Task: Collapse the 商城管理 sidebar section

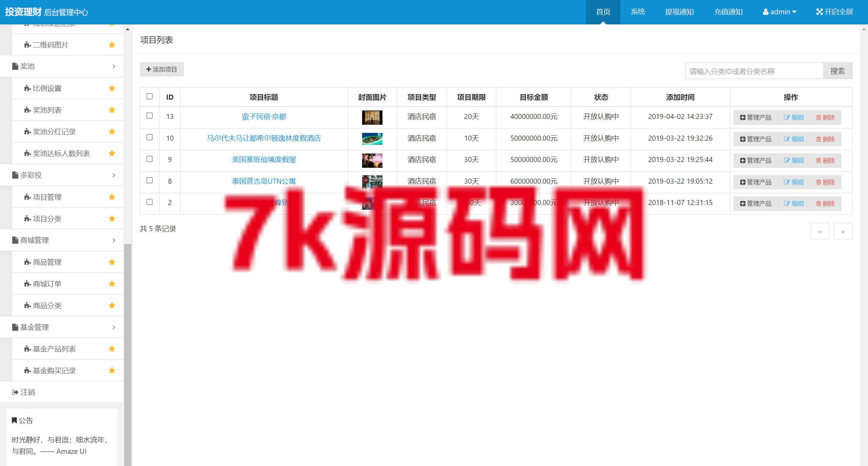Action: pyautogui.click(x=62, y=240)
